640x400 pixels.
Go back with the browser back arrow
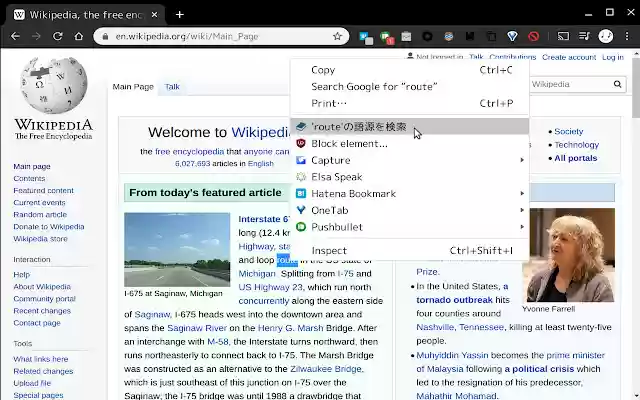[15, 36]
